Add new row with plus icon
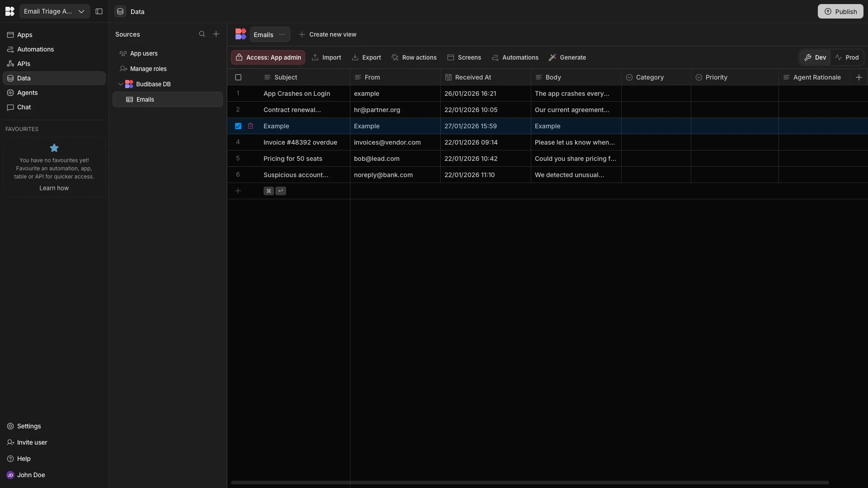The width and height of the screenshot is (868, 488). 238,191
